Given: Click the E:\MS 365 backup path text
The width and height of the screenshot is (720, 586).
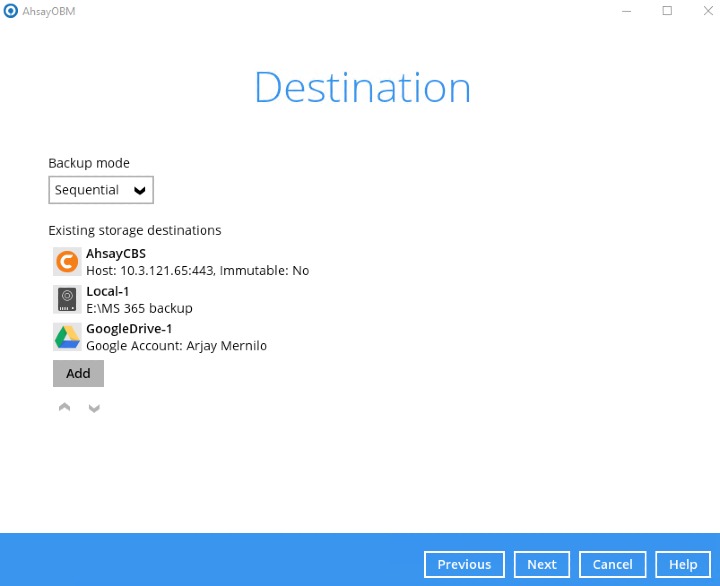Looking at the screenshot, I should [x=139, y=308].
